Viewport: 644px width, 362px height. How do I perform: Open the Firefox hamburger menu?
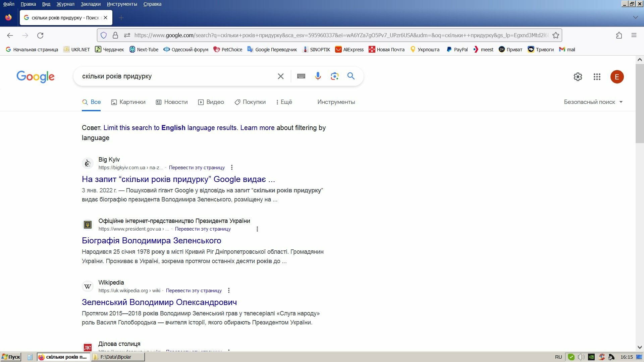point(634,35)
